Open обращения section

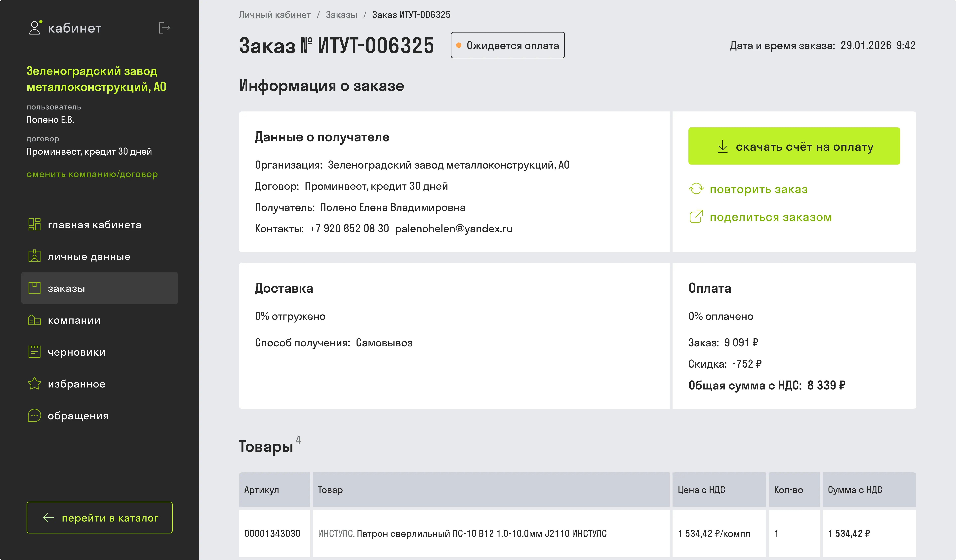[x=99, y=416]
